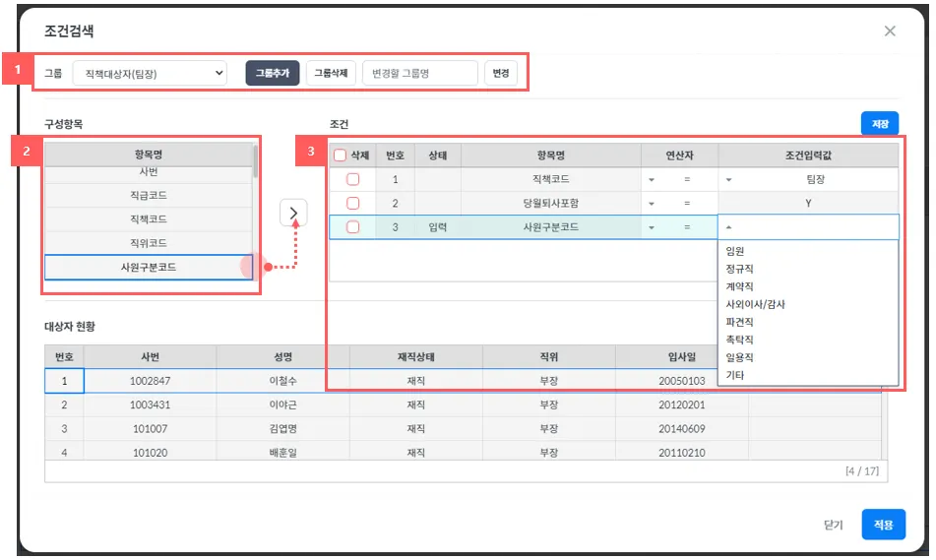The image size is (936, 560).
Task: Open the 그룹 dropdown 직책대상자(팀장)
Action: coord(150,74)
